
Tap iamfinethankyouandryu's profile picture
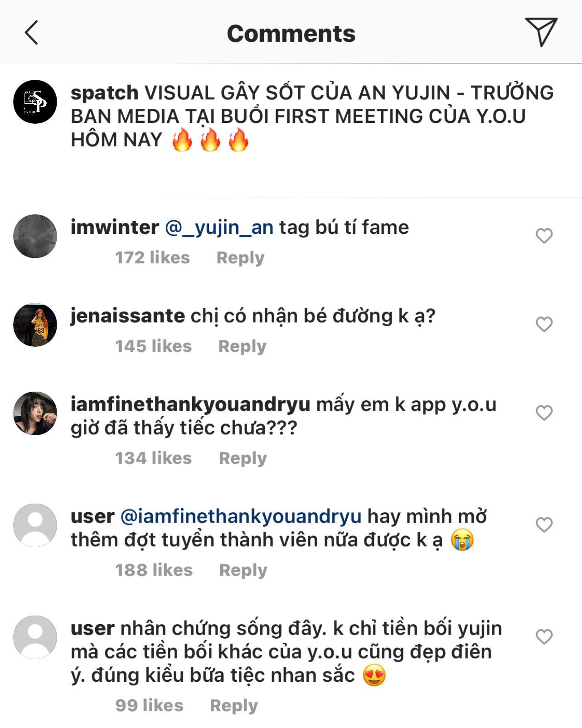(x=35, y=413)
